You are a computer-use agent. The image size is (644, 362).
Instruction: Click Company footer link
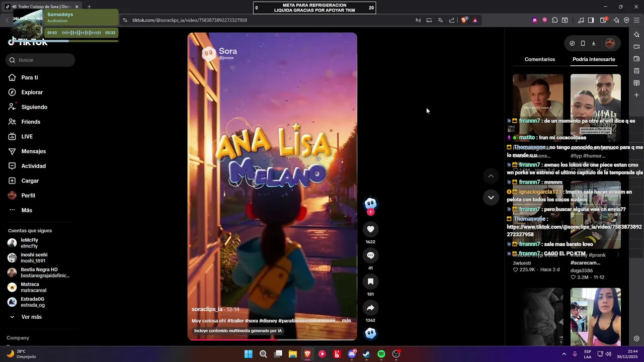tap(18, 338)
